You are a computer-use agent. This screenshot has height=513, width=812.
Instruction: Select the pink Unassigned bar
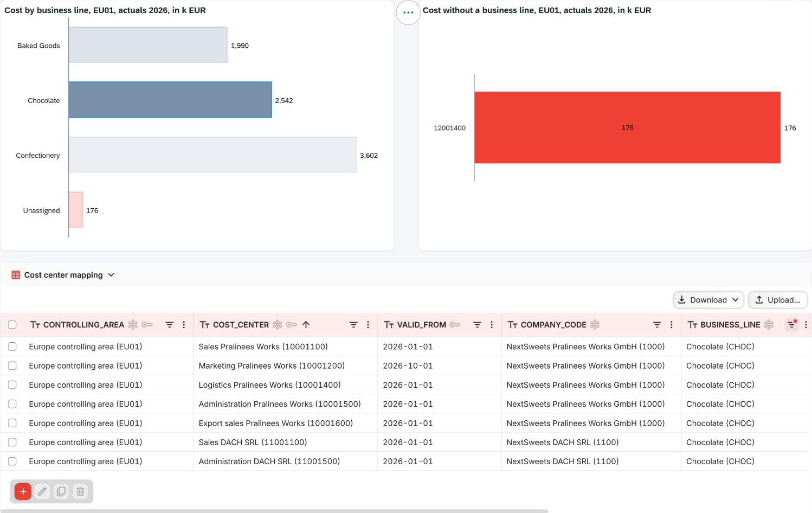pyautogui.click(x=76, y=210)
